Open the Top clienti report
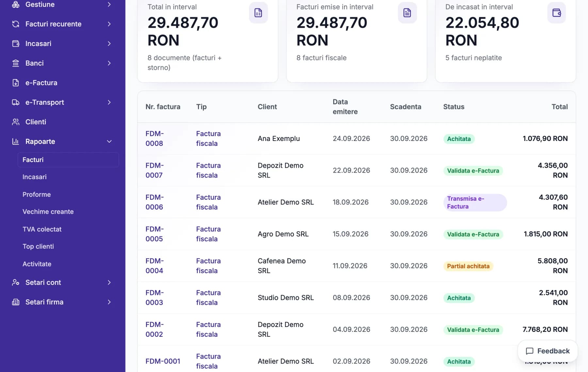Screen dimensions: 588x372 pyautogui.click(x=38, y=247)
